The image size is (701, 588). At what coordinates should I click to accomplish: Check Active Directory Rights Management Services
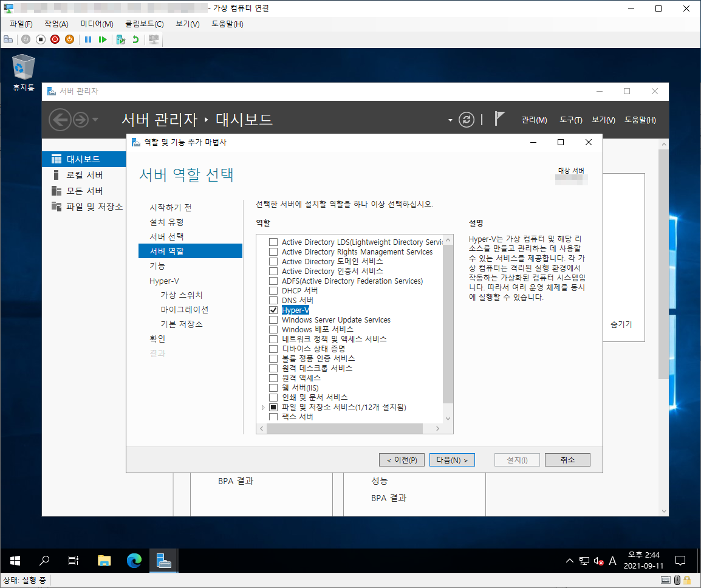[x=273, y=251]
